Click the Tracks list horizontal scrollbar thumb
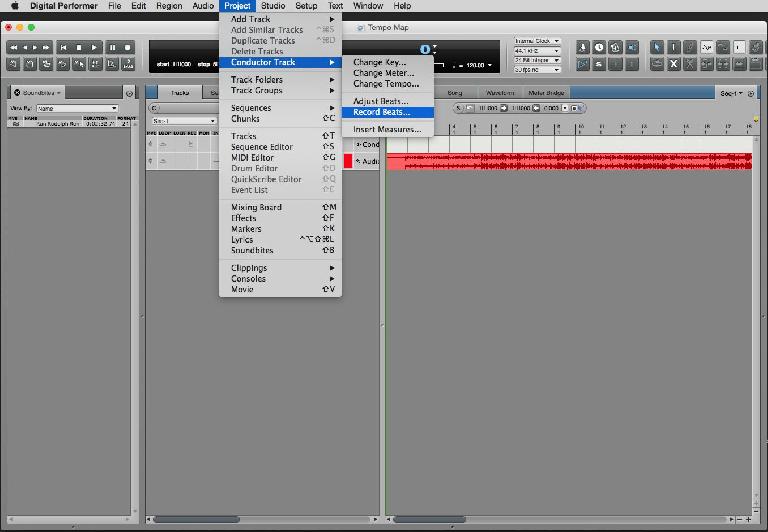Viewport: 768px width, 532px height. coord(196,519)
